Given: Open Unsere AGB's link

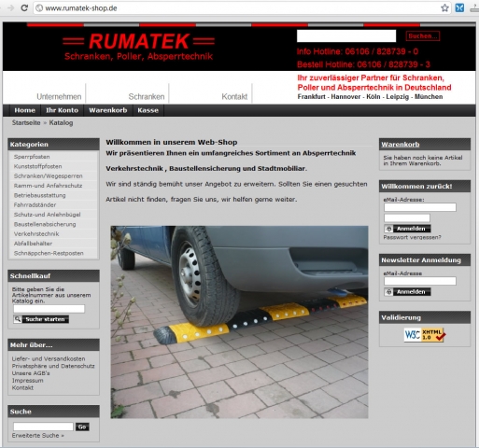Looking at the screenshot, I should pos(31,373).
